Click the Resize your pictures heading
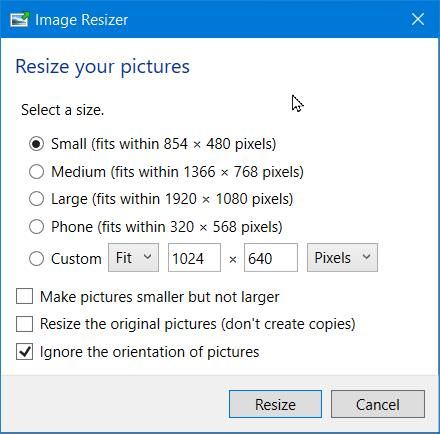440x434 pixels. click(103, 67)
